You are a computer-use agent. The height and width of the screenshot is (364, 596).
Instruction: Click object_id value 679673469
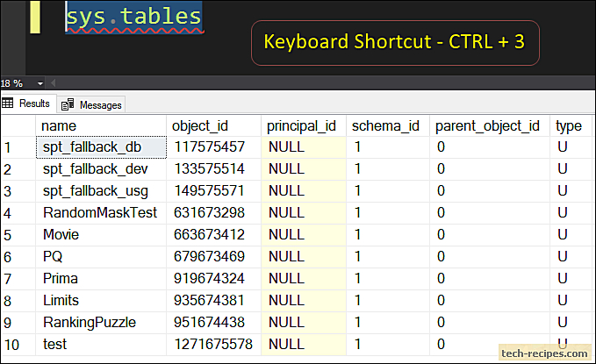pos(213,257)
